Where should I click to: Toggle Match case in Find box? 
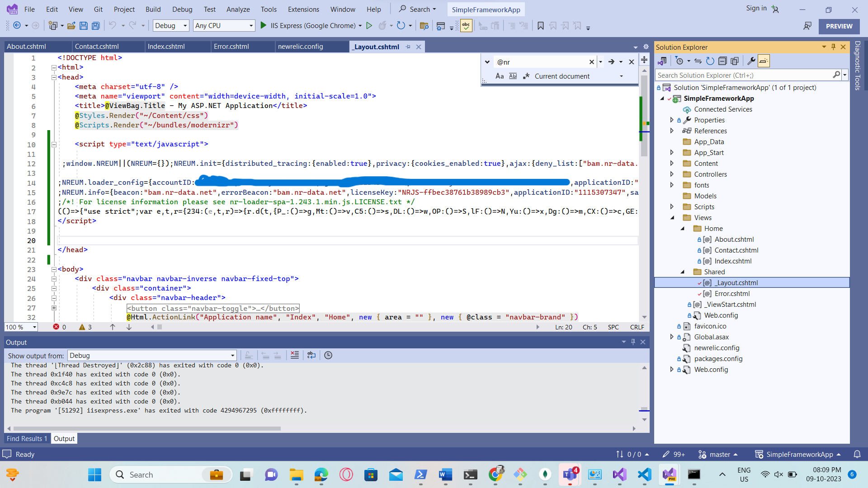(500, 76)
